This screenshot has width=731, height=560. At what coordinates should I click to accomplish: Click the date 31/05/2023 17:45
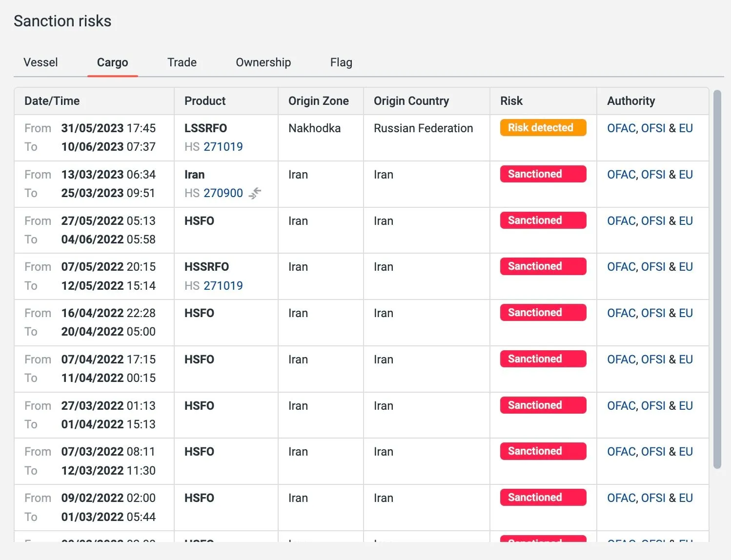[x=108, y=128]
